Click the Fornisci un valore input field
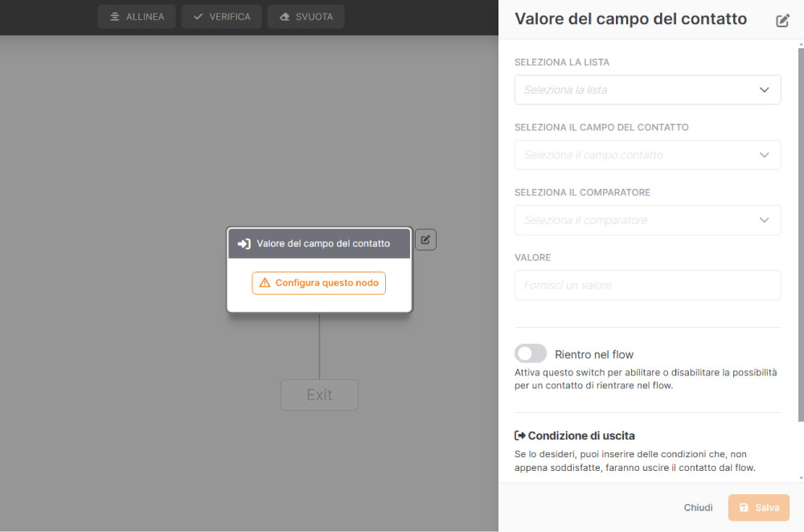Viewport: 804px width, 532px height. 647,285
